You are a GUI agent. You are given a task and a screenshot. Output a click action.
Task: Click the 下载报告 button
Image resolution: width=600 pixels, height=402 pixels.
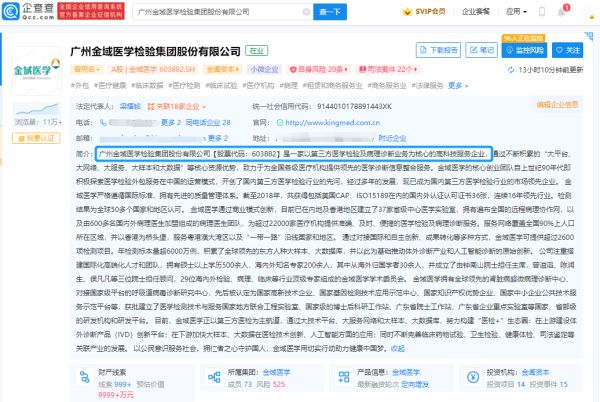[438, 50]
